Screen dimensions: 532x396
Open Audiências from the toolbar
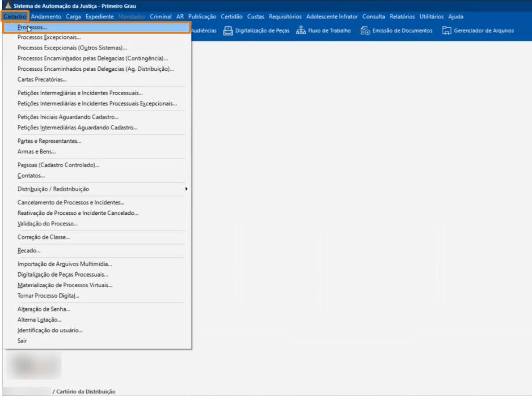pos(204,30)
